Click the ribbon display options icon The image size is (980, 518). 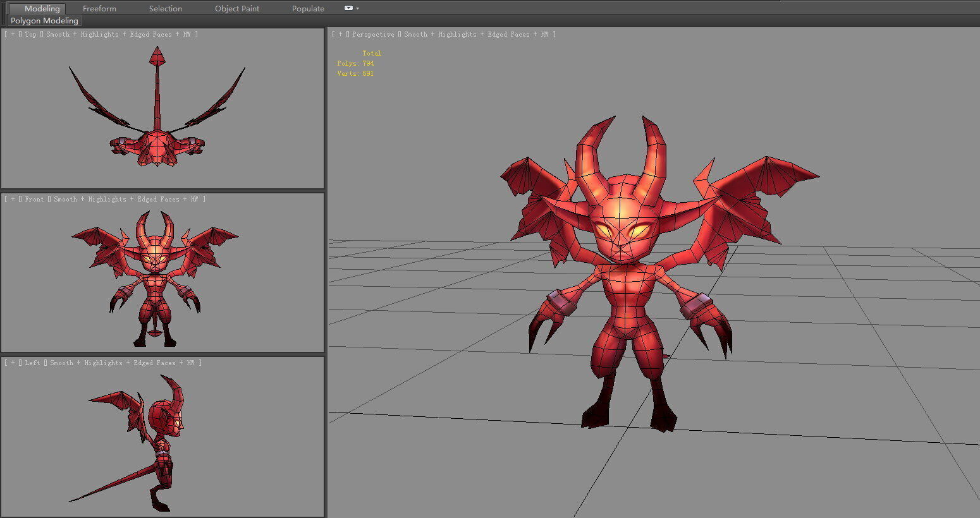pos(348,8)
